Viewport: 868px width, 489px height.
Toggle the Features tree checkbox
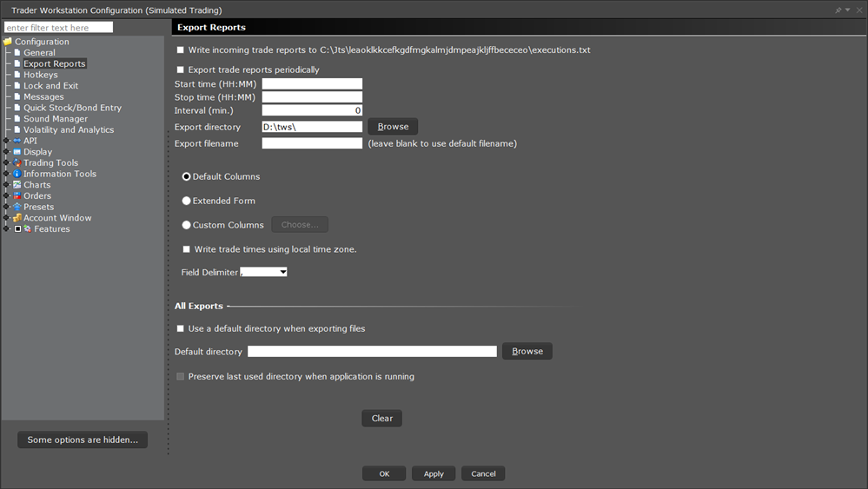[x=17, y=229]
